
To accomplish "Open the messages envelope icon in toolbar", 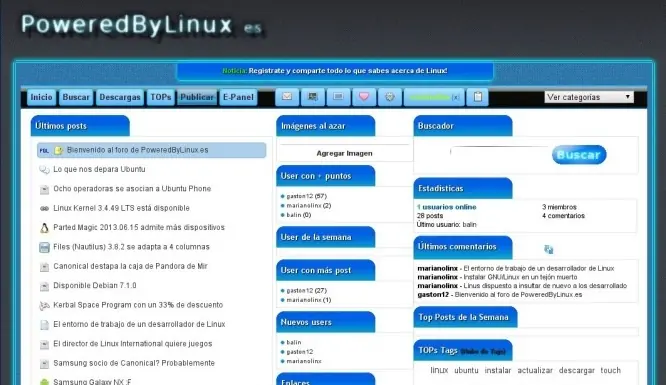I will (x=287, y=97).
